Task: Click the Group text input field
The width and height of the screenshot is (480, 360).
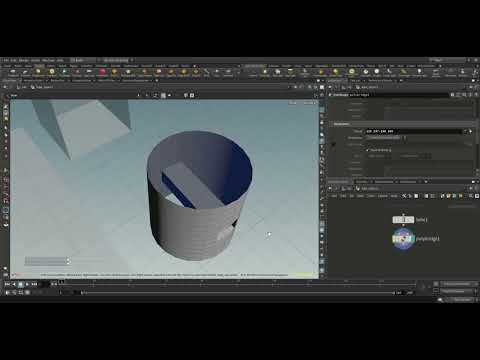Action: click(413, 131)
